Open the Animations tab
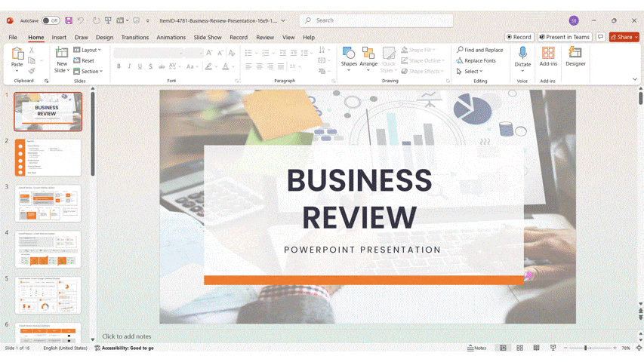This screenshot has height=362, width=644. coord(171,38)
